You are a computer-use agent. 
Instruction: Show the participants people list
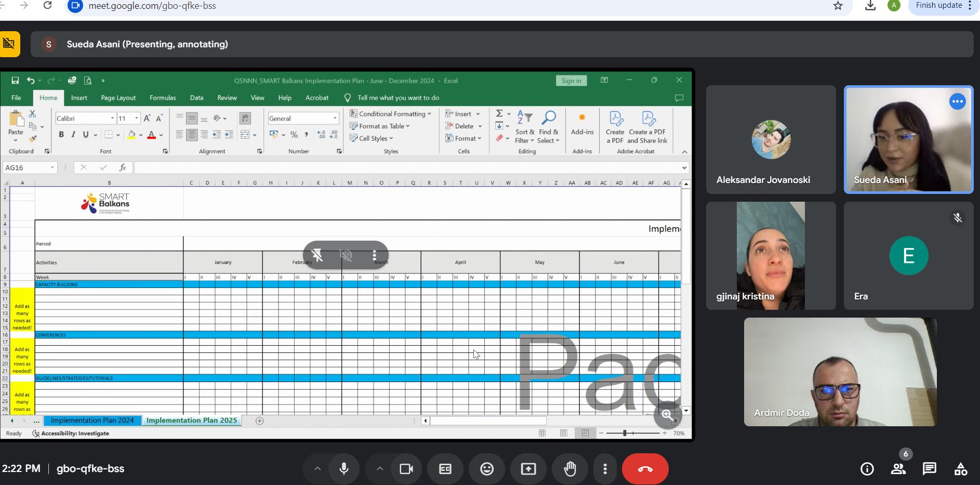click(x=898, y=469)
